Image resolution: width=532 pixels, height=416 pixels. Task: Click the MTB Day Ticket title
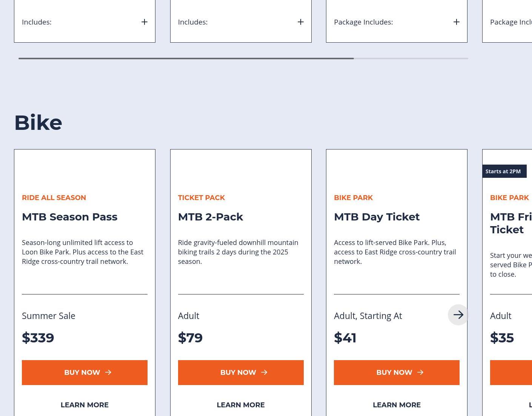point(377,217)
